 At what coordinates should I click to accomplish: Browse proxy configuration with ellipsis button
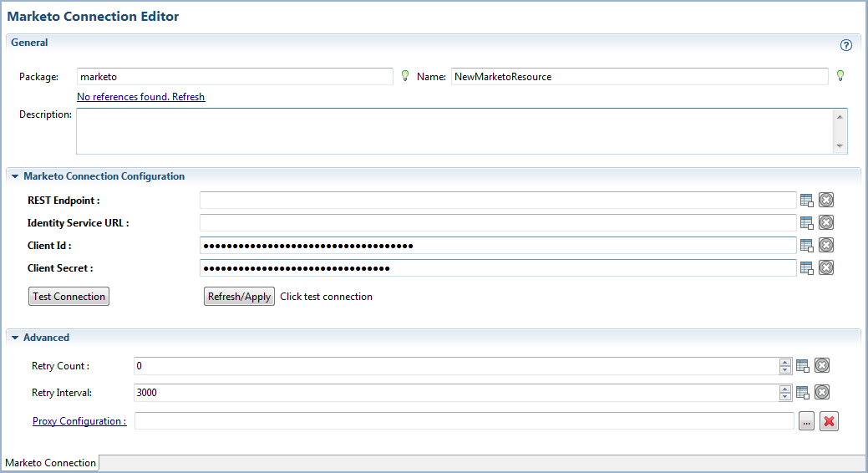(x=806, y=421)
